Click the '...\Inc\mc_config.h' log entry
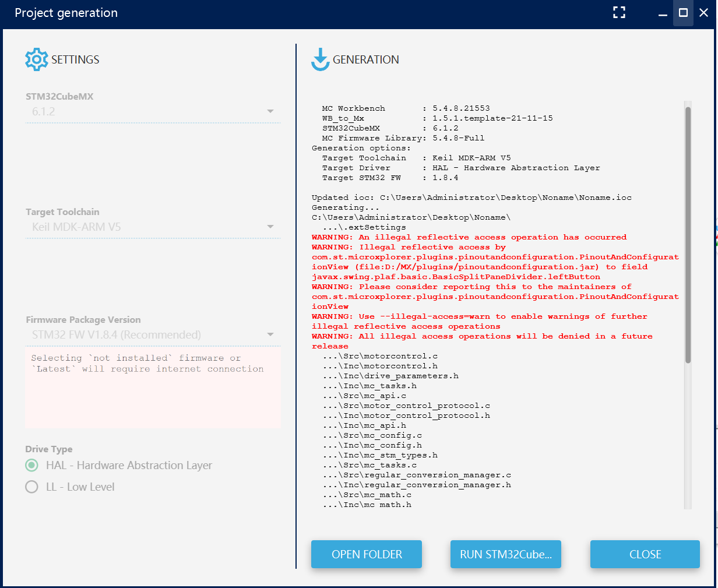Screen dimensions: 718x588 point(372,445)
